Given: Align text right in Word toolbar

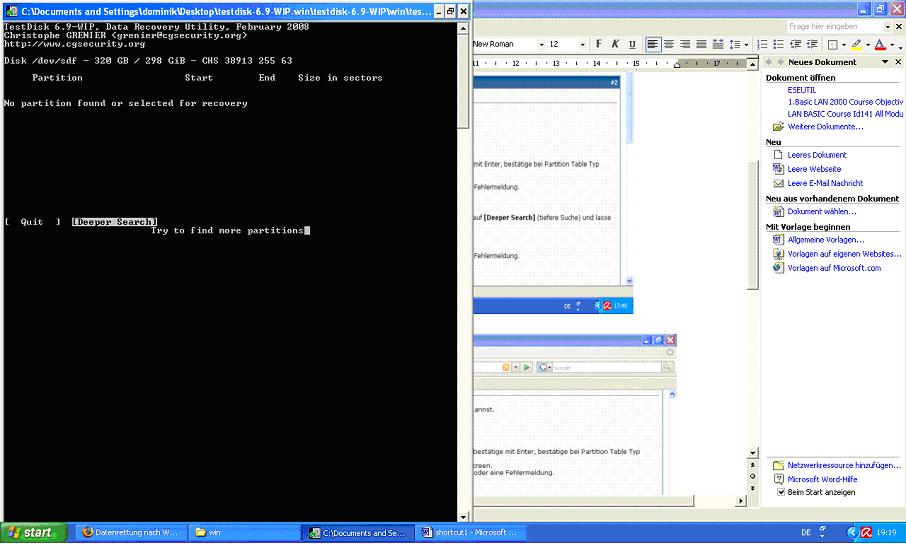Looking at the screenshot, I should pyautogui.click(x=685, y=44).
